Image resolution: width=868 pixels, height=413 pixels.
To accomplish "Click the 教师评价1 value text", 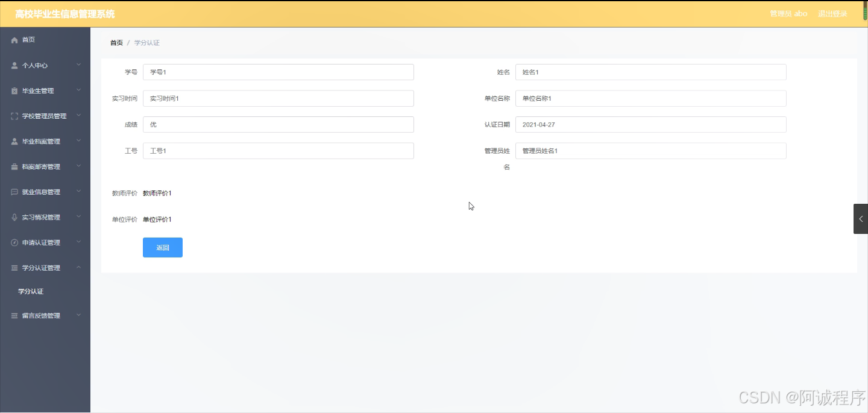I will click(157, 194).
